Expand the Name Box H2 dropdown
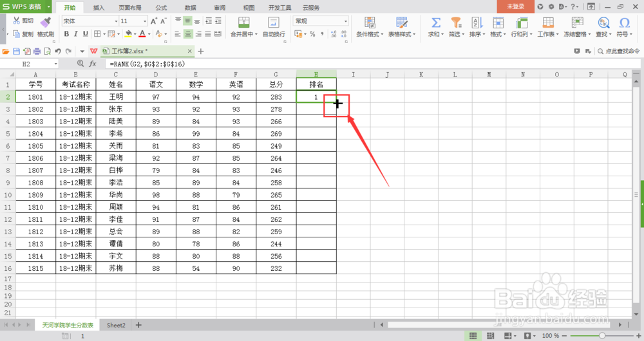Viewport: 644px width, 341px height. (x=55, y=64)
